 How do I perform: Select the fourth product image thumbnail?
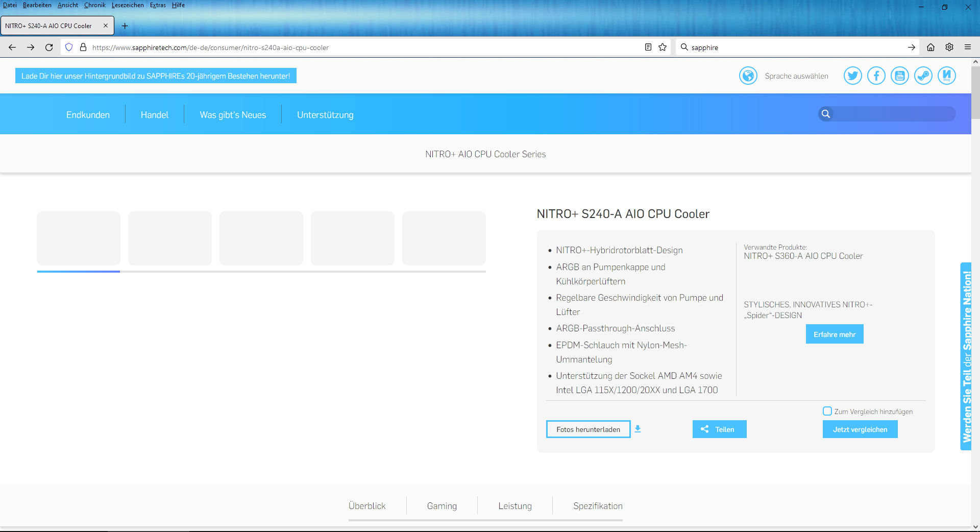pos(353,238)
